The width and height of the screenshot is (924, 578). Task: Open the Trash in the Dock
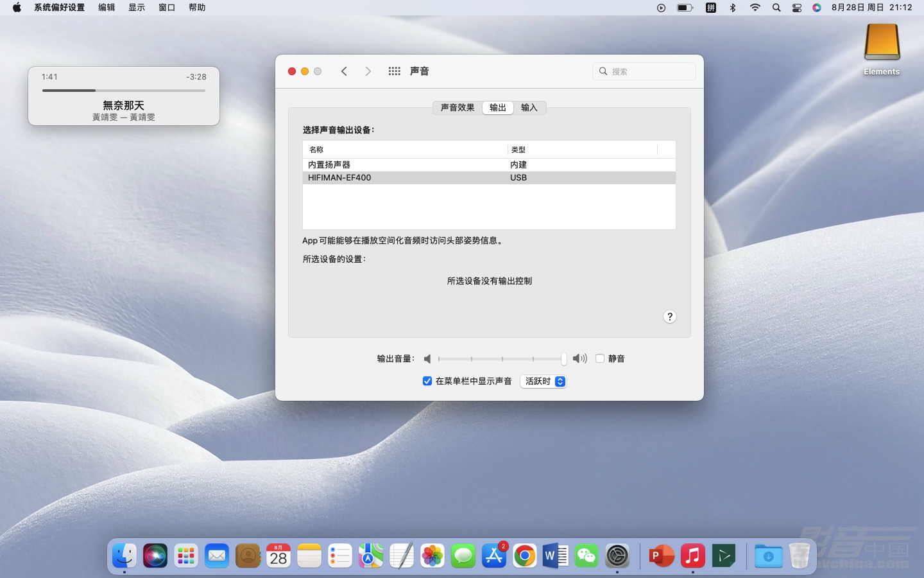coord(799,556)
